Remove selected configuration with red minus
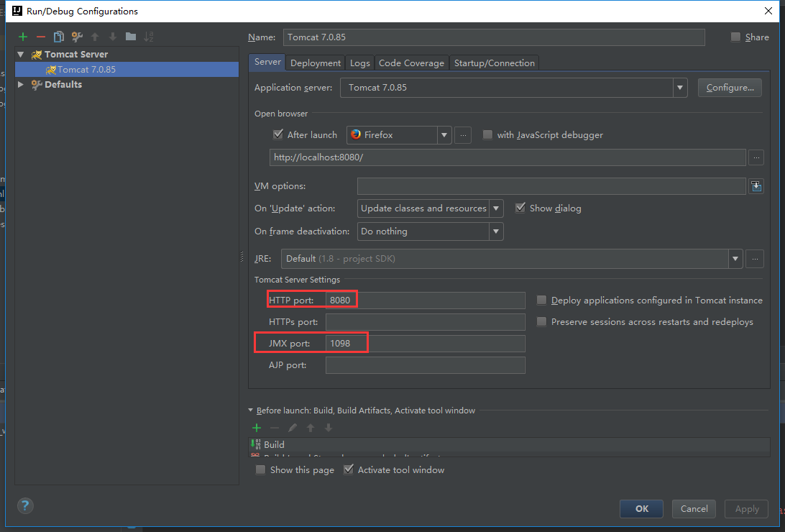Screen dimensions: 785x532 pyautogui.click(x=41, y=37)
